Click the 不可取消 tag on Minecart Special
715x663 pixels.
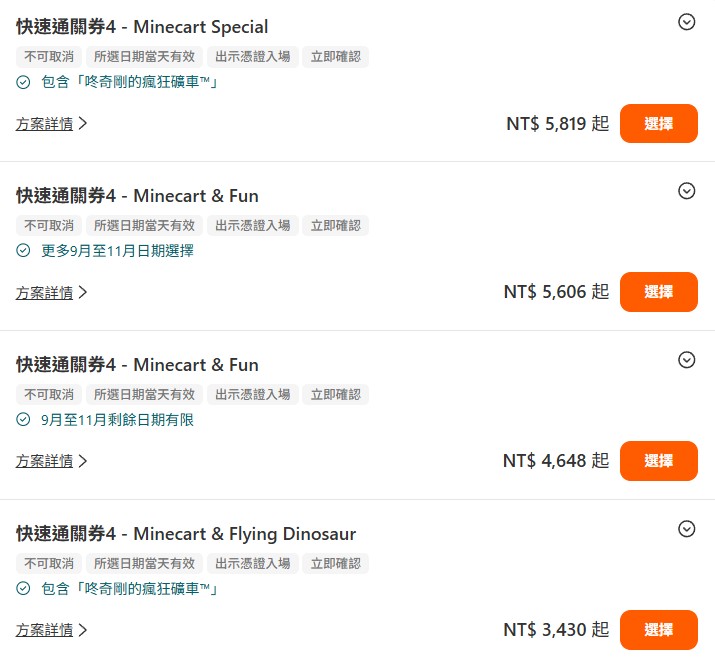[x=49, y=57]
